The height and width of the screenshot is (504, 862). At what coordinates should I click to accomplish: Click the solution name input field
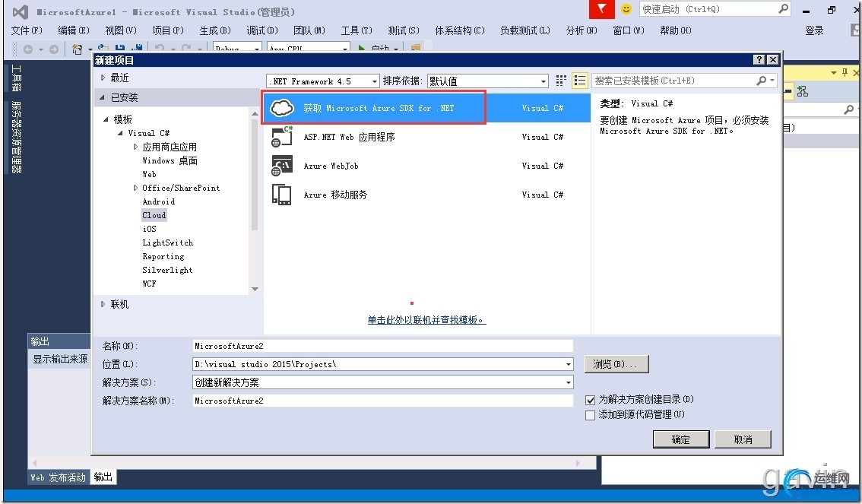click(382, 401)
